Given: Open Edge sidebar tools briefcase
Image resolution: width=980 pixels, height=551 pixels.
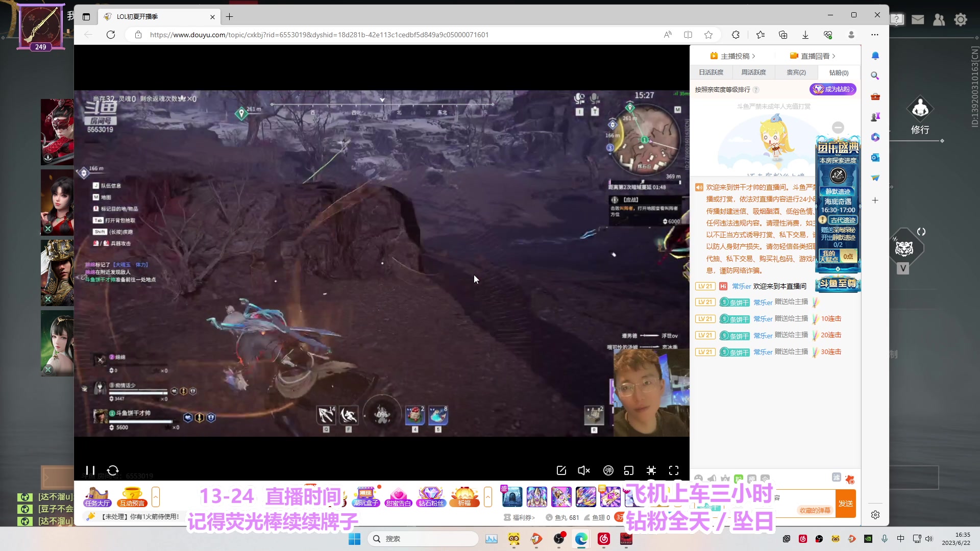Looking at the screenshot, I should pyautogui.click(x=875, y=96).
